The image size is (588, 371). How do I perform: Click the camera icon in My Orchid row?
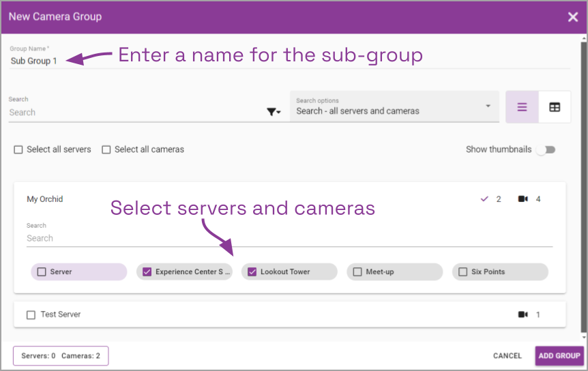point(523,199)
